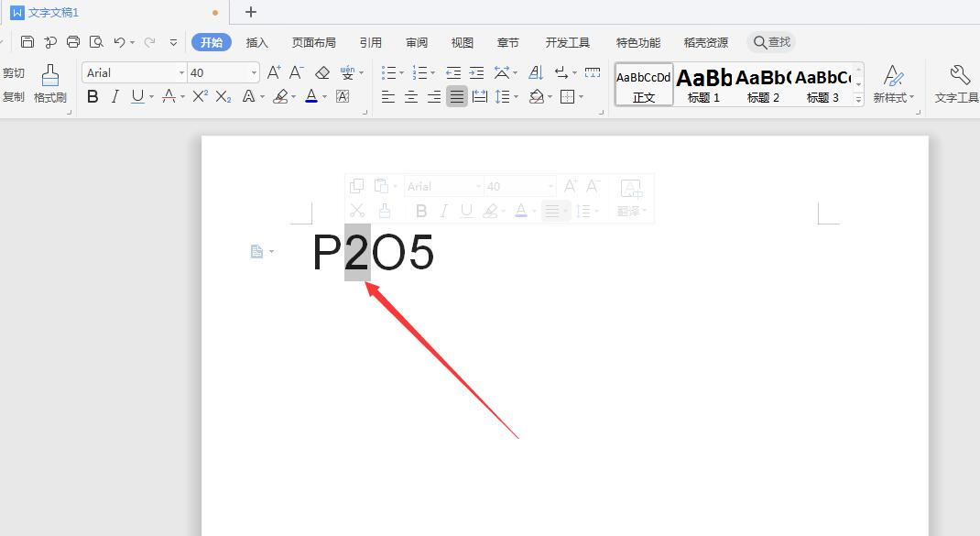Apply the 标题 1 heading style
The width and height of the screenshot is (980, 536).
tap(703, 84)
